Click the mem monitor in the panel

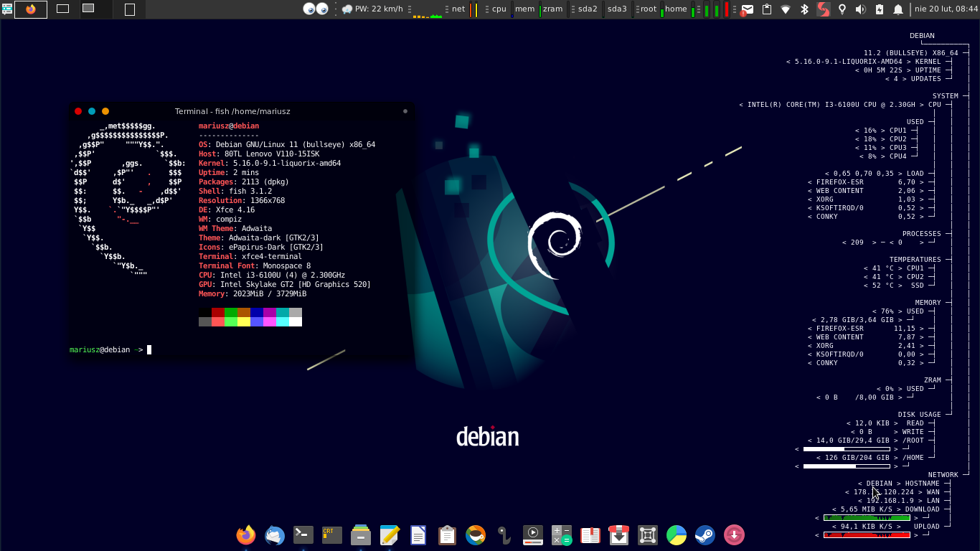click(x=527, y=9)
